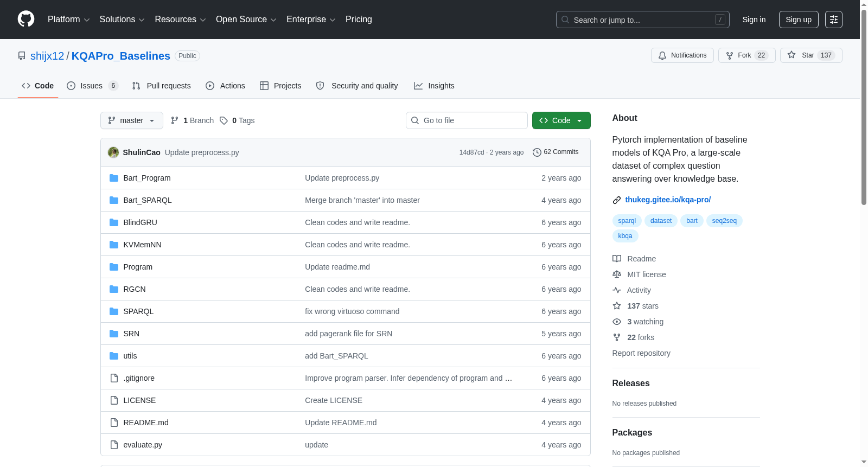The image size is (868, 467).
Task: Open the sparql topic tag
Action: (x=627, y=221)
